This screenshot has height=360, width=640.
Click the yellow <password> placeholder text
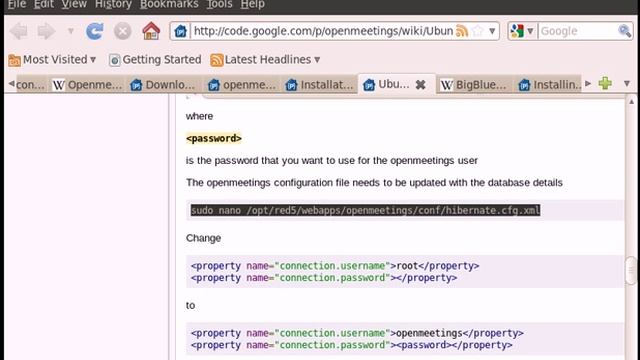click(x=214, y=138)
